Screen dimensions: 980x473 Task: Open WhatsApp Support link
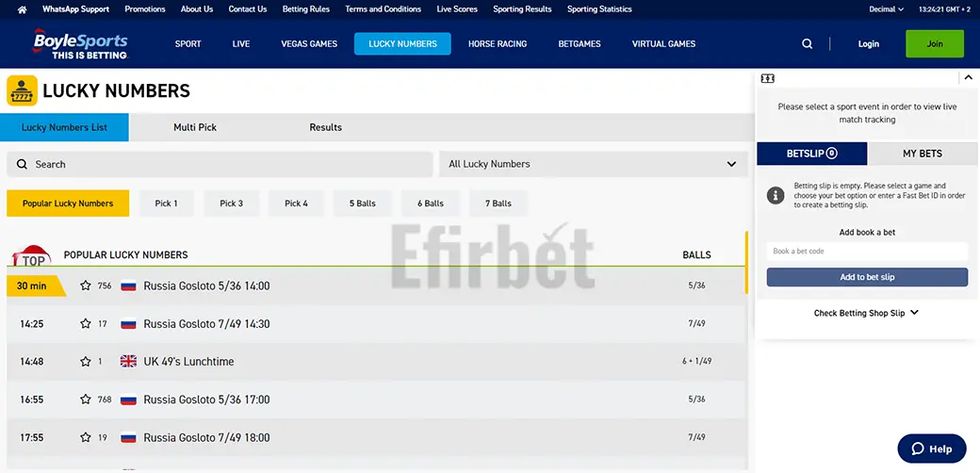[x=75, y=9]
